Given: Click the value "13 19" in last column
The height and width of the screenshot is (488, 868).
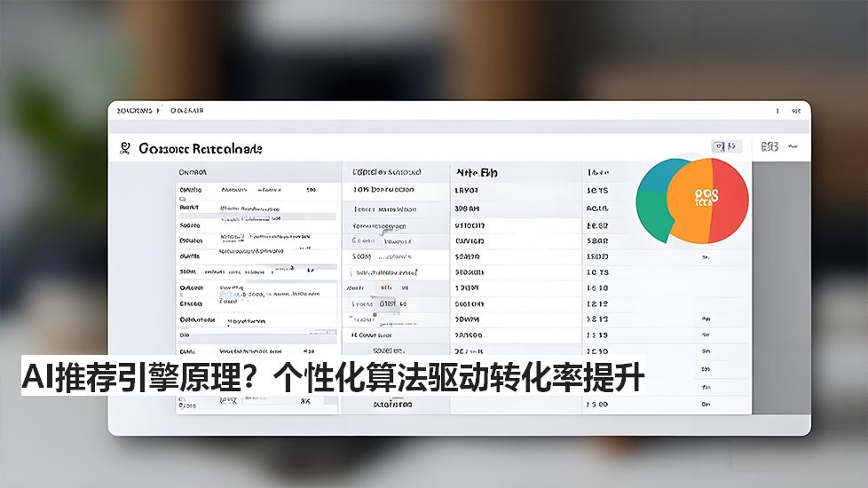Looking at the screenshot, I should (x=597, y=335).
